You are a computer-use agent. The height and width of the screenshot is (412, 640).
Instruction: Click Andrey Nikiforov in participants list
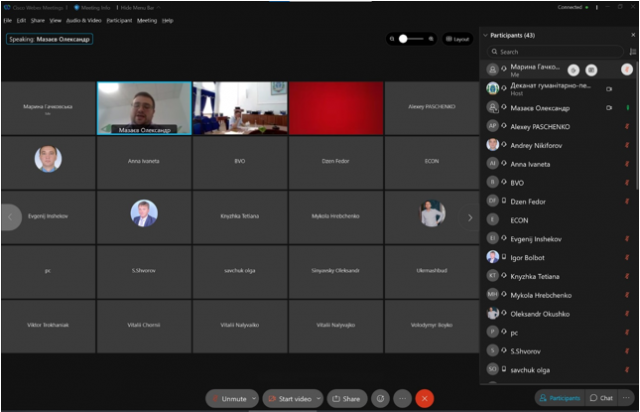[558, 145]
